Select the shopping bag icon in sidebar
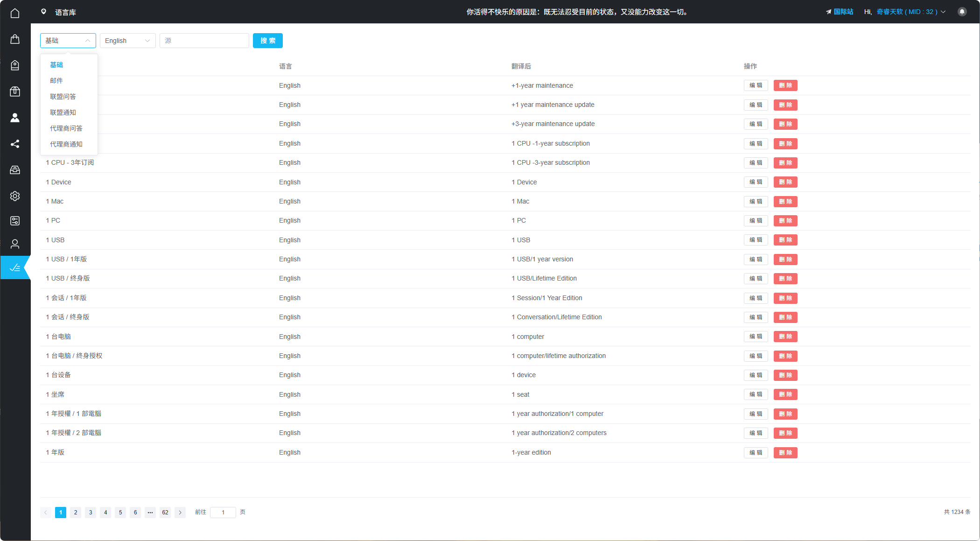The height and width of the screenshot is (541, 980). [15, 39]
